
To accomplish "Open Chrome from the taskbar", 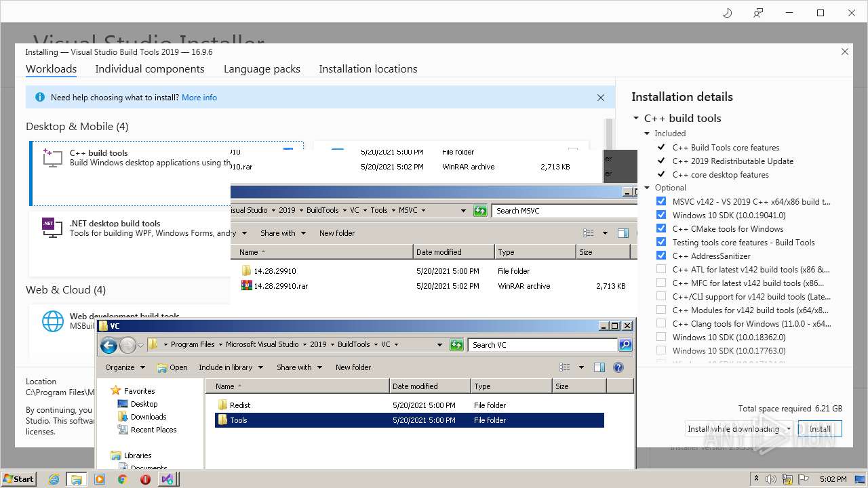I will point(123,479).
